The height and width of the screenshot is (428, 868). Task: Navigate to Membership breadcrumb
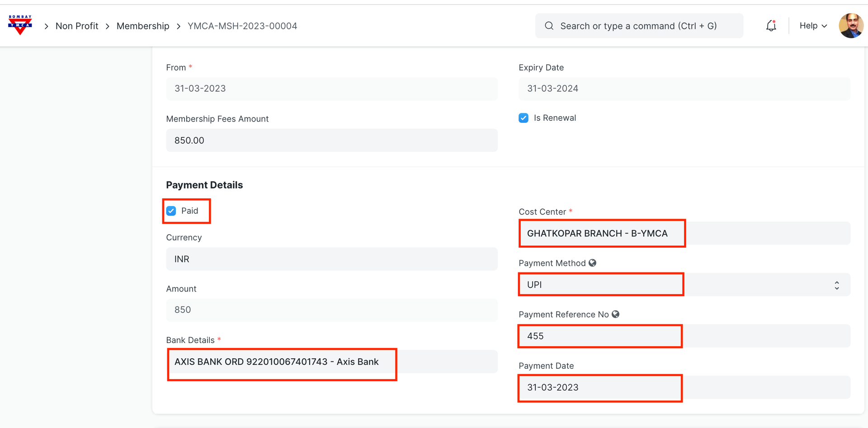click(143, 26)
